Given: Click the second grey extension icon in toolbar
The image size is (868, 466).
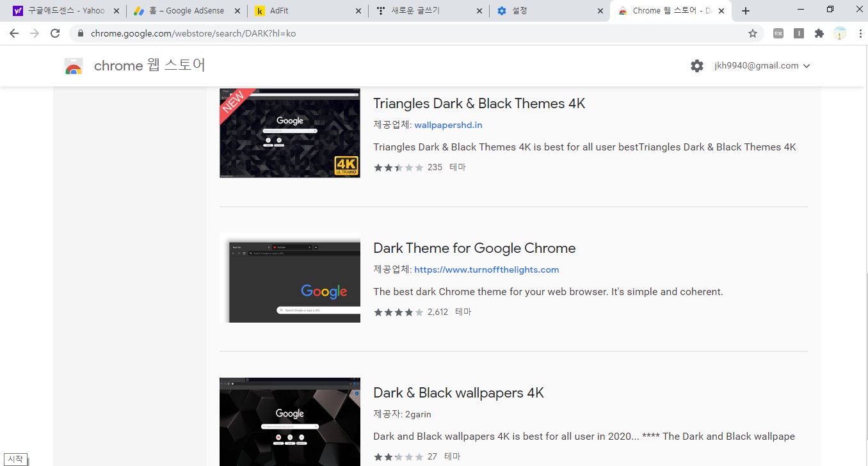Looking at the screenshot, I should tap(799, 33).
